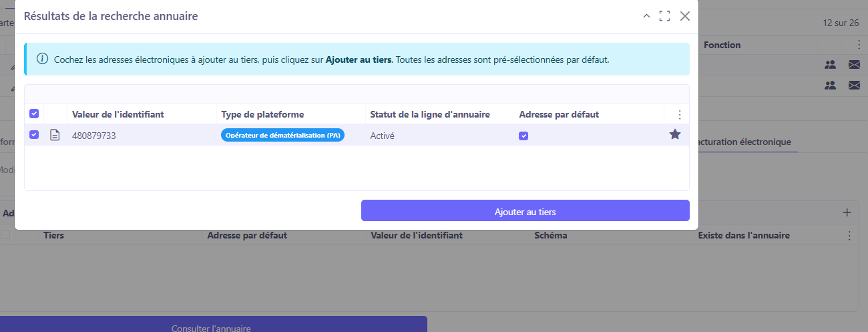Click the Opérateur de dématérialisation (PA) badge

[282, 135]
